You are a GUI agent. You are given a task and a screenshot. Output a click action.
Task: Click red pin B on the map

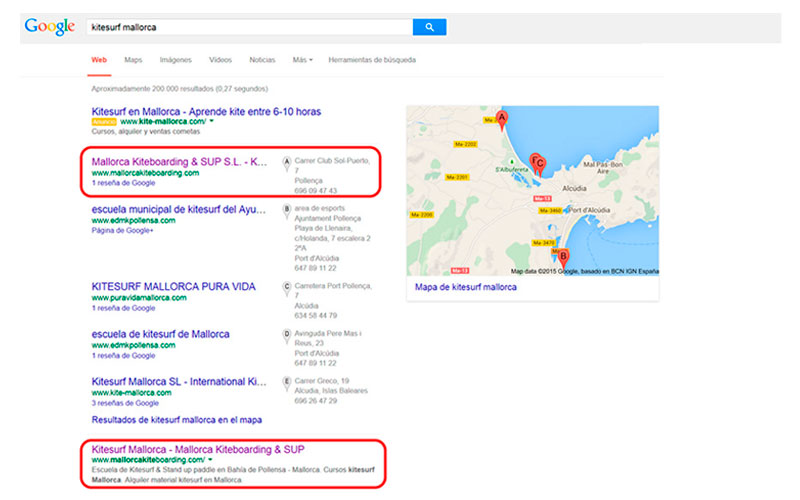[x=563, y=258]
